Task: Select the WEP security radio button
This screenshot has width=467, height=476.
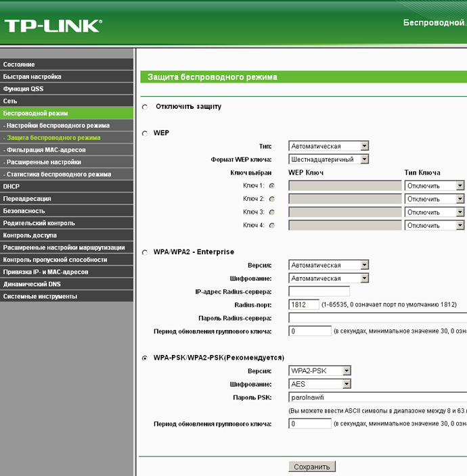Action: [x=145, y=133]
